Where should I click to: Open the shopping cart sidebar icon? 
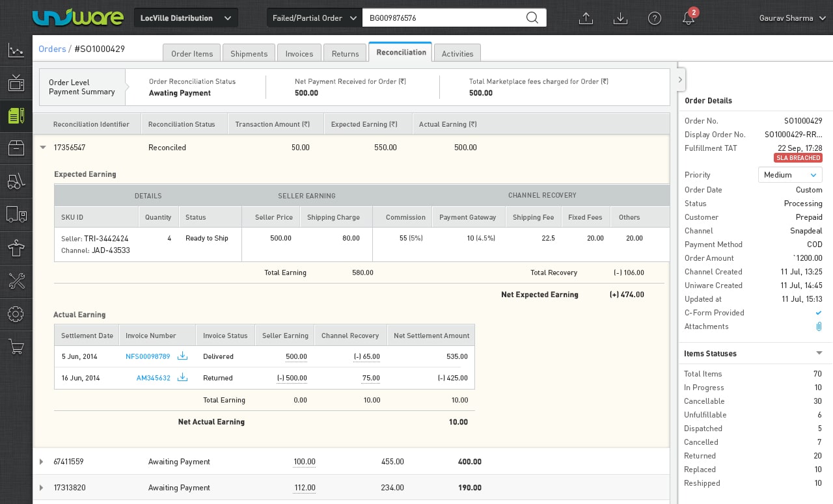[x=16, y=347]
